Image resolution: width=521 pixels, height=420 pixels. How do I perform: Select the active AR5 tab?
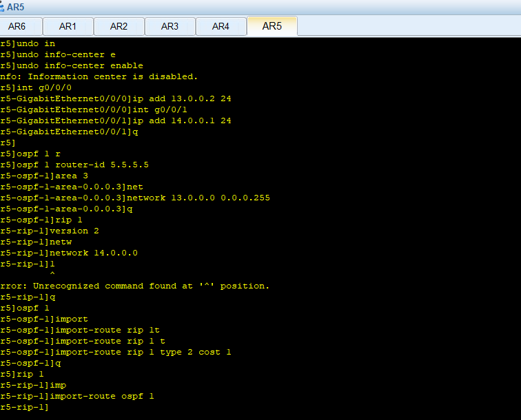(272, 26)
